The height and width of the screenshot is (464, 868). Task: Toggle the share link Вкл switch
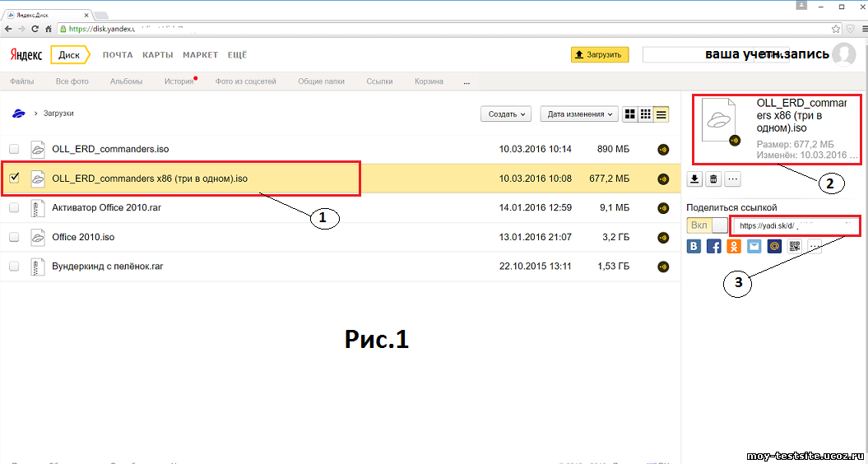click(707, 225)
